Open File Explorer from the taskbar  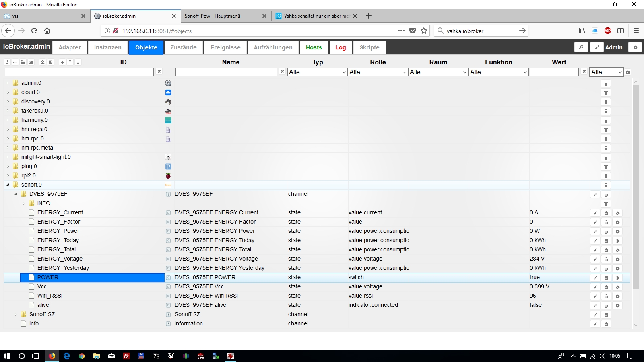97,356
